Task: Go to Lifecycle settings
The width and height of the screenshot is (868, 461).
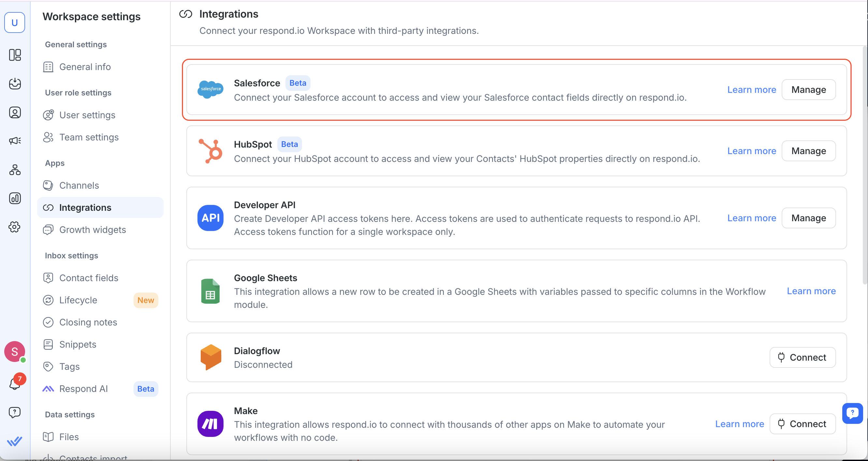Action: pos(78,300)
